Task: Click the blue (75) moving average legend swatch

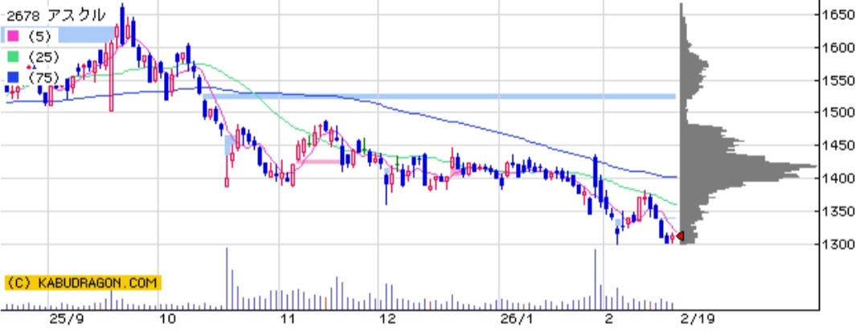Action: tap(13, 77)
